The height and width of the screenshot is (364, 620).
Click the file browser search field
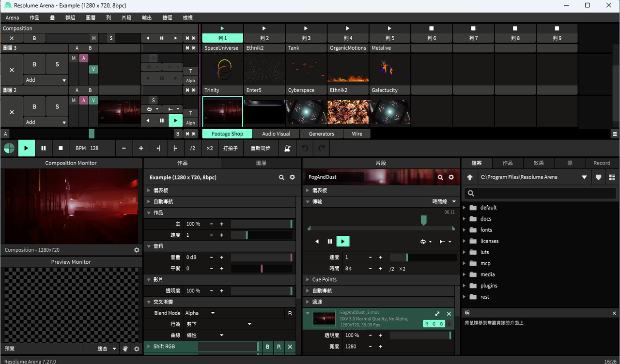pos(540,194)
